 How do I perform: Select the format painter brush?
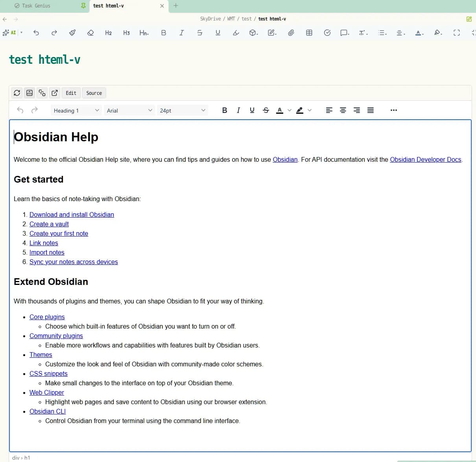72,33
